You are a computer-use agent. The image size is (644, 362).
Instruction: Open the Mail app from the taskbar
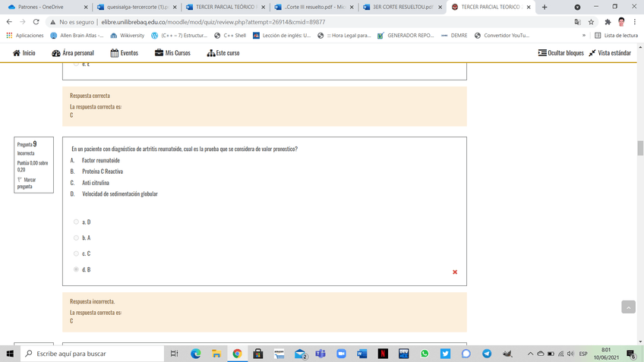coord(300,354)
